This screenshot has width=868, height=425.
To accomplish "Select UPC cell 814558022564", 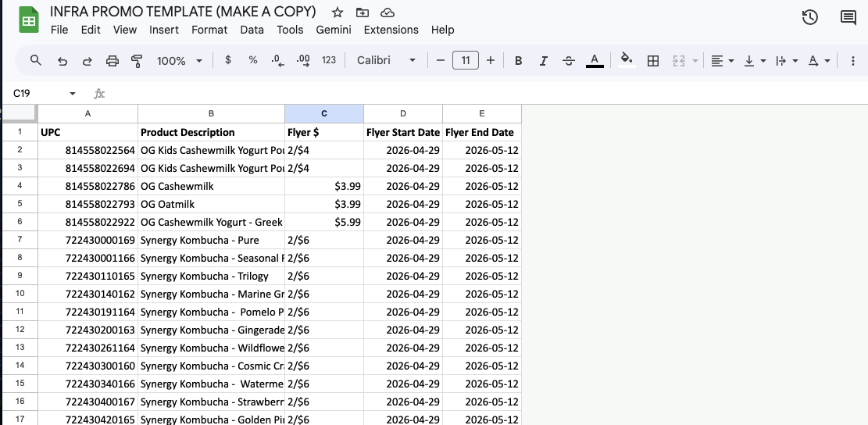I will click(88, 150).
